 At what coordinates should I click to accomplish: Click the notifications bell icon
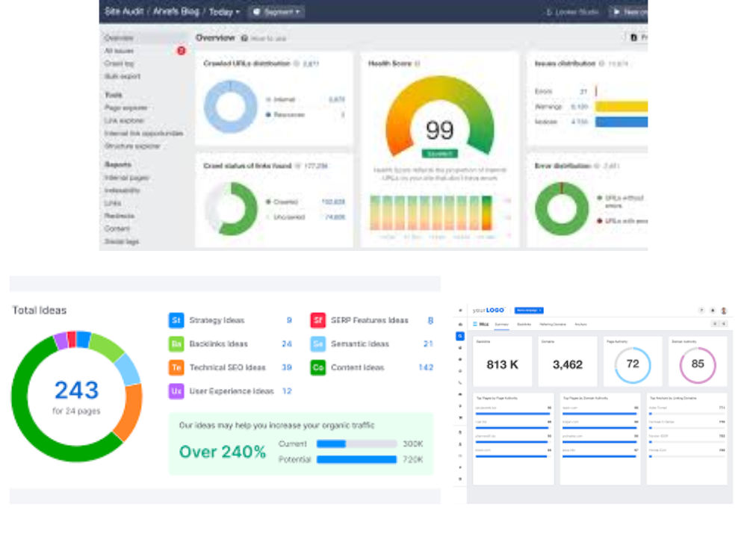pos(713,311)
